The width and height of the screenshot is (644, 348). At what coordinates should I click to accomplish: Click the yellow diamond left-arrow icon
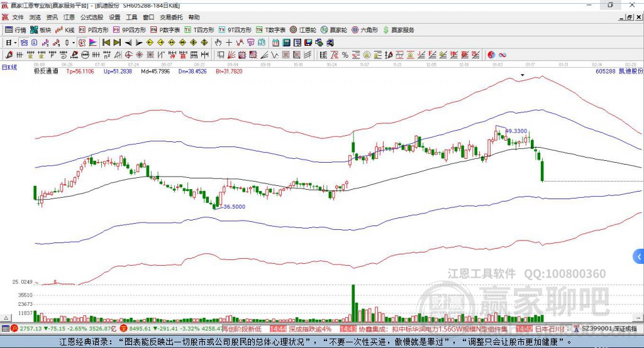(x=150, y=42)
